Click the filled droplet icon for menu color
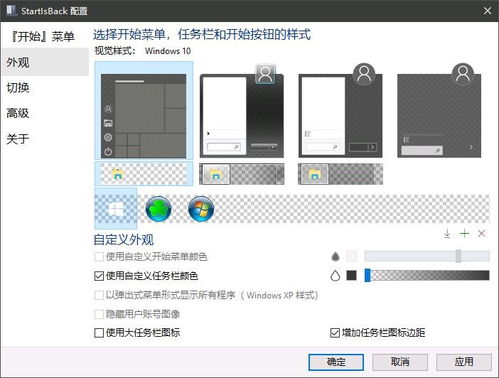499x378 pixels. (x=335, y=256)
